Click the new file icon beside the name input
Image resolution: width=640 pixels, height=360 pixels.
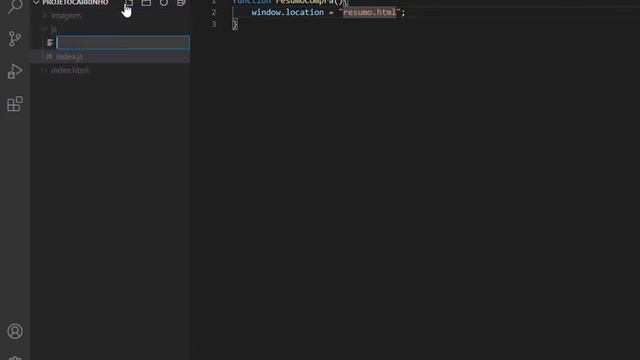50,42
